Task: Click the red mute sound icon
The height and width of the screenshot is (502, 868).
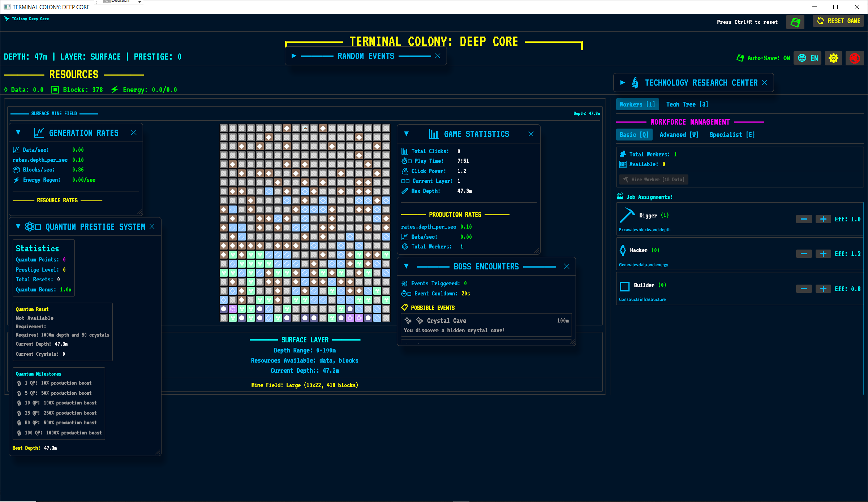Action: coord(855,58)
